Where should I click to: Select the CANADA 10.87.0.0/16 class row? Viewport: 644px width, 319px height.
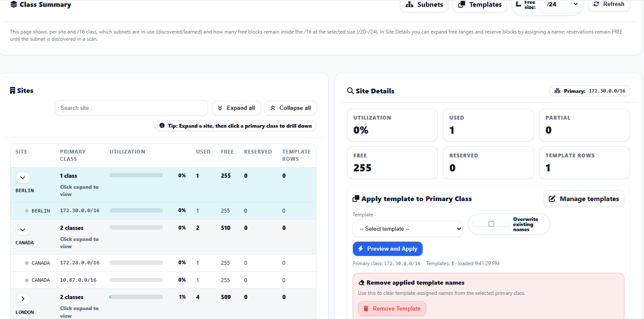[163, 280]
